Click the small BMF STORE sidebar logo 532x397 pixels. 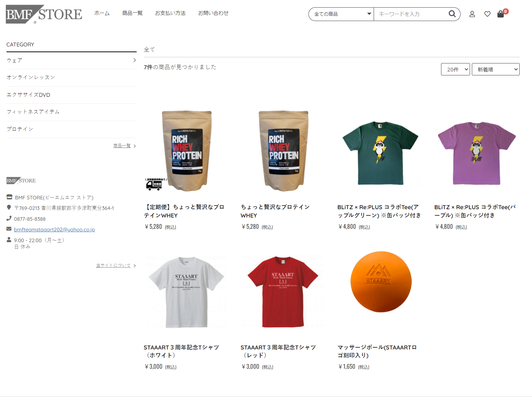[21, 181]
